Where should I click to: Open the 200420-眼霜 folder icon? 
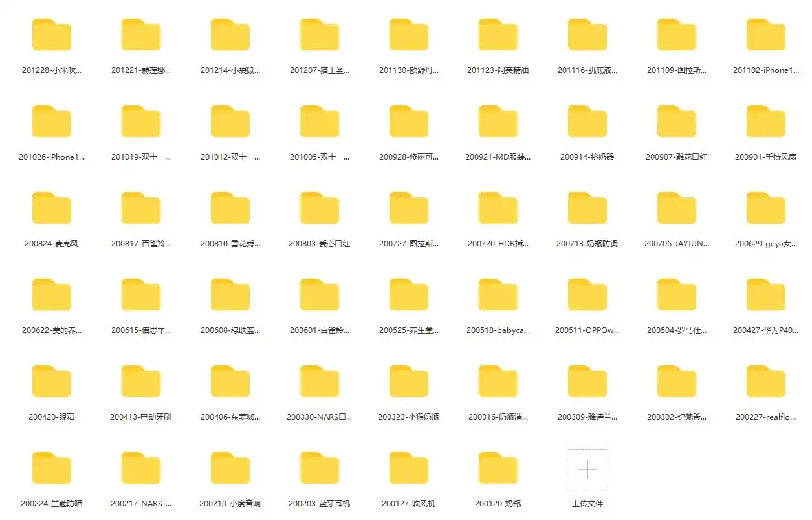(x=52, y=382)
